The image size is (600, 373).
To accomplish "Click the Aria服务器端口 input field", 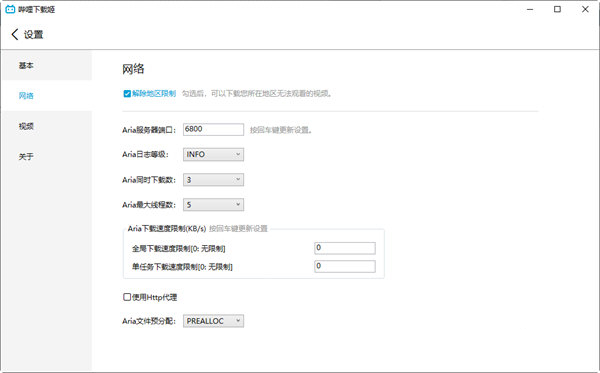I will (x=213, y=129).
